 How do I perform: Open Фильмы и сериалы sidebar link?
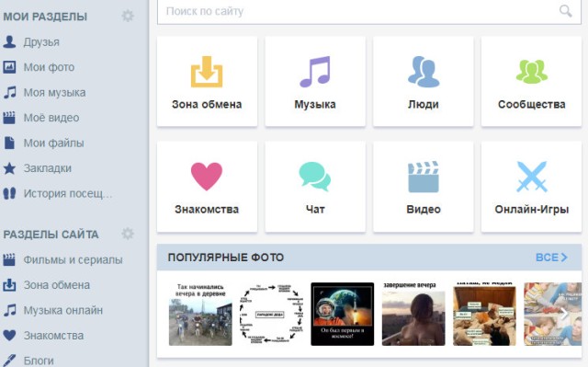[x=73, y=259]
